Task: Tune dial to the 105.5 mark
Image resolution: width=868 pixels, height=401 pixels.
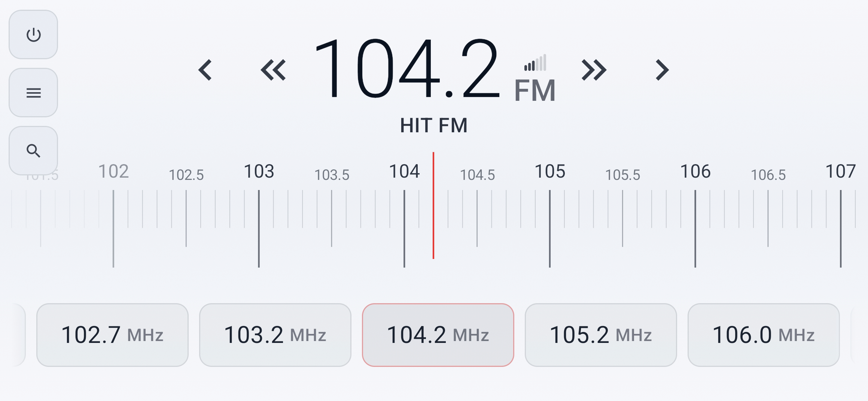Action: [x=623, y=175]
